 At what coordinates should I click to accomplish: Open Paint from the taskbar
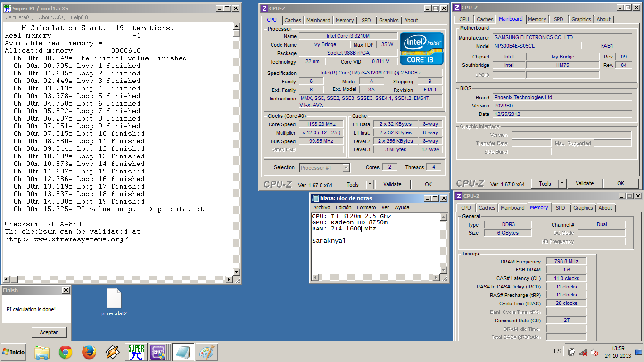(207, 352)
